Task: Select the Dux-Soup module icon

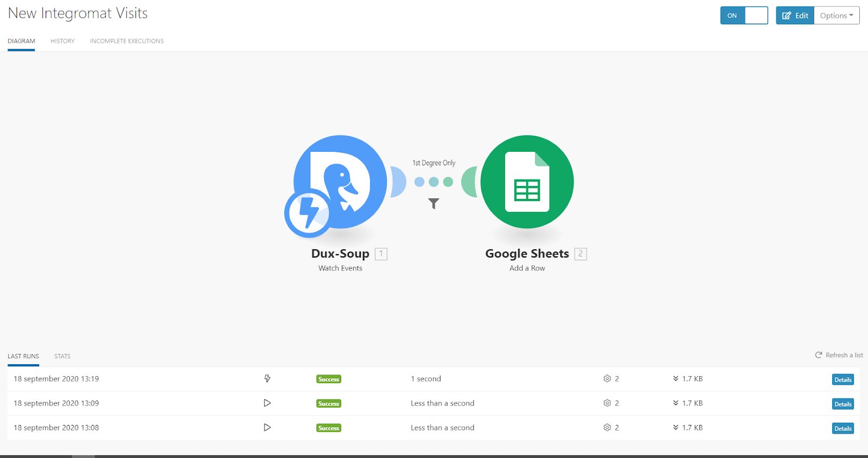Action: pos(340,182)
